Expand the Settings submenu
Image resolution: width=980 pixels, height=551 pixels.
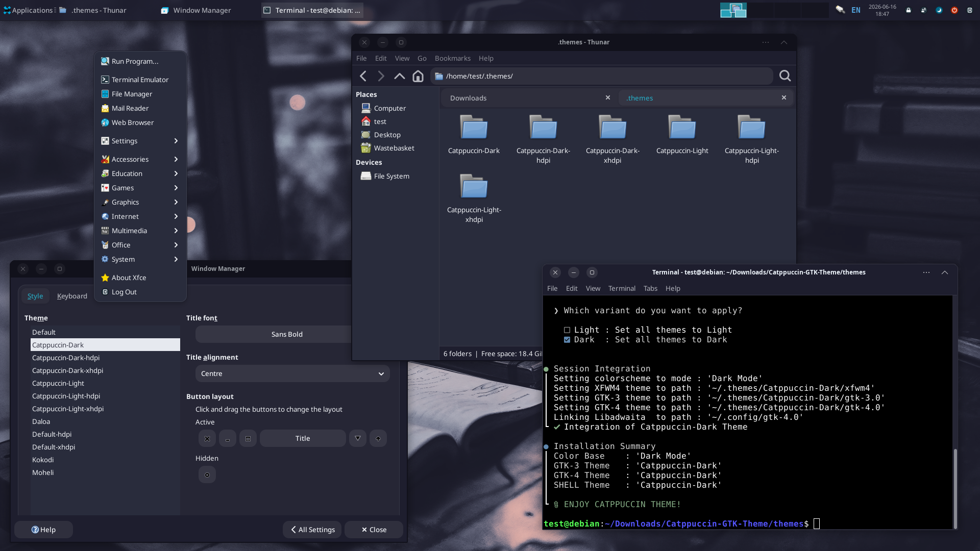(x=140, y=141)
